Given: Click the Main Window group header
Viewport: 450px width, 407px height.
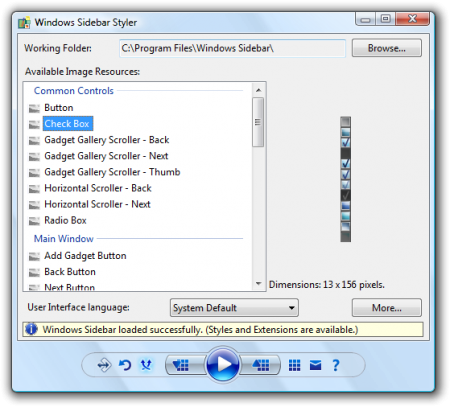Looking at the screenshot, I should 64,239.
